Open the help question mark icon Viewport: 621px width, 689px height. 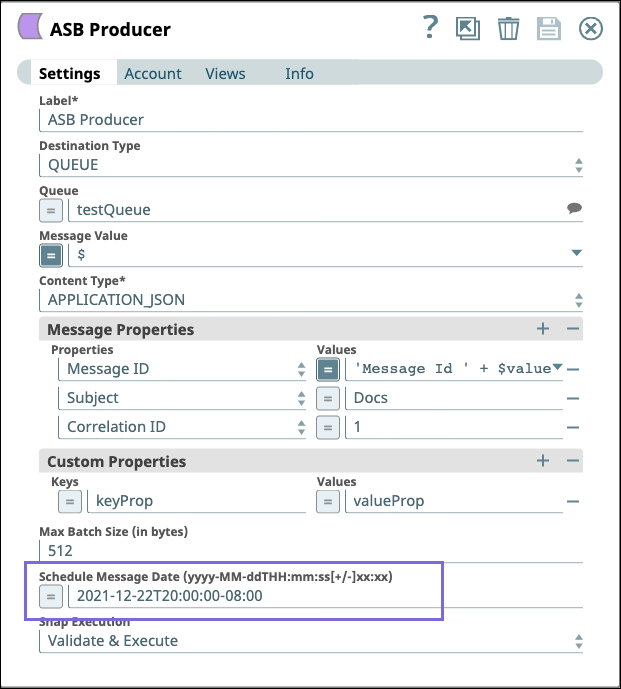click(430, 28)
